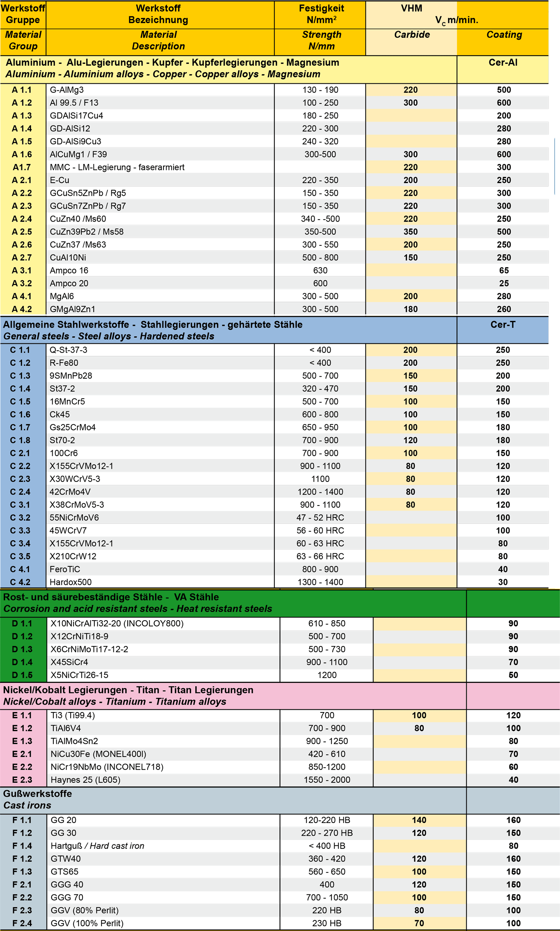560x931 pixels.
Task: Click the material name G-AlMg3
Action: point(67,90)
